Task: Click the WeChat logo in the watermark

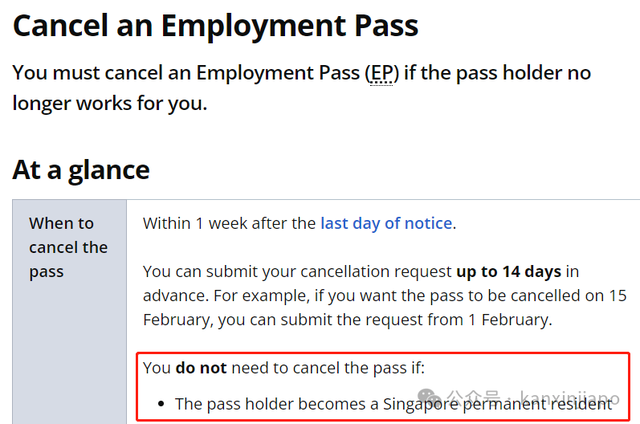Action: [430, 397]
